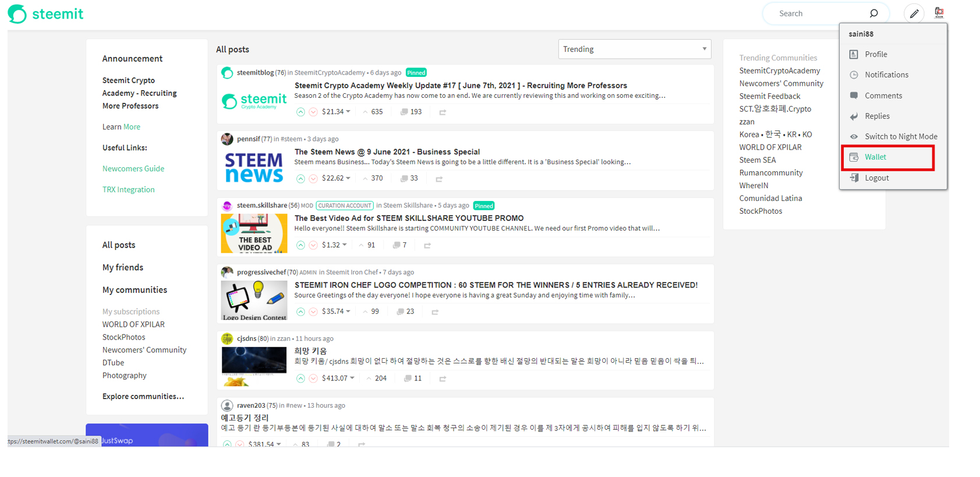Open WORLD OF XPILAR under My subscriptions
This screenshot has height=477, width=980.
[133, 324]
